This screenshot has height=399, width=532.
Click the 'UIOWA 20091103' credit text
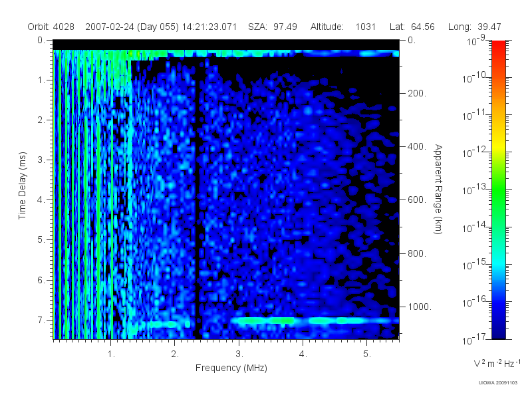(x=497, y=383)
